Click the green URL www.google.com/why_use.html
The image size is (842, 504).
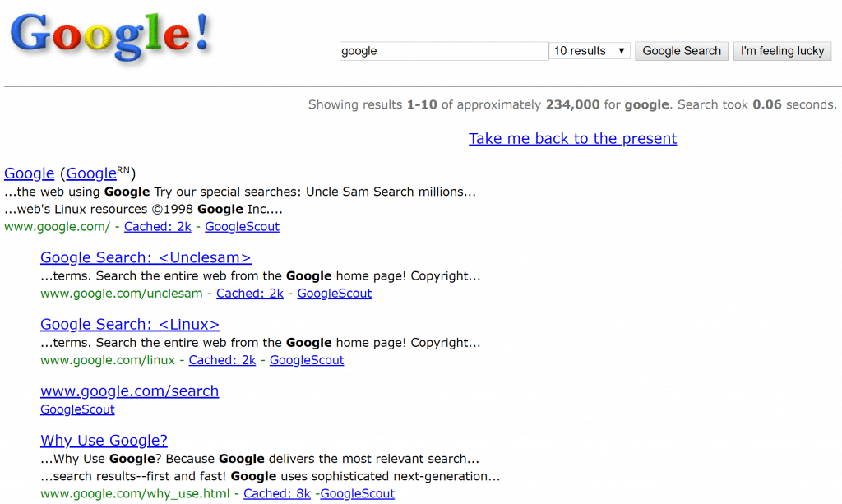[x=135, y=494]
